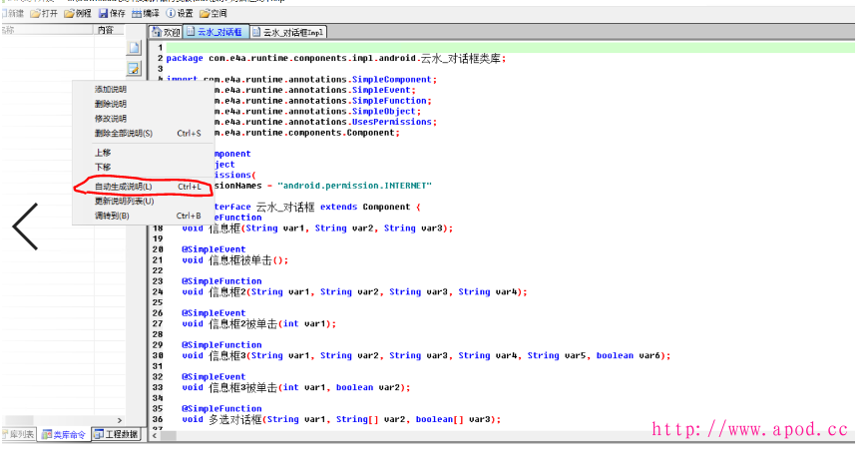The image size is (868, 456).
Task: Click 调转到(B) in the context menu
Action: [x=112, y=216]
